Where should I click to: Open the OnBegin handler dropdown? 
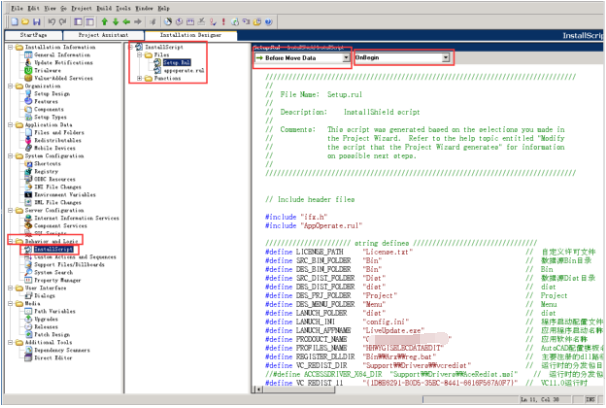(x=444, y=58)
